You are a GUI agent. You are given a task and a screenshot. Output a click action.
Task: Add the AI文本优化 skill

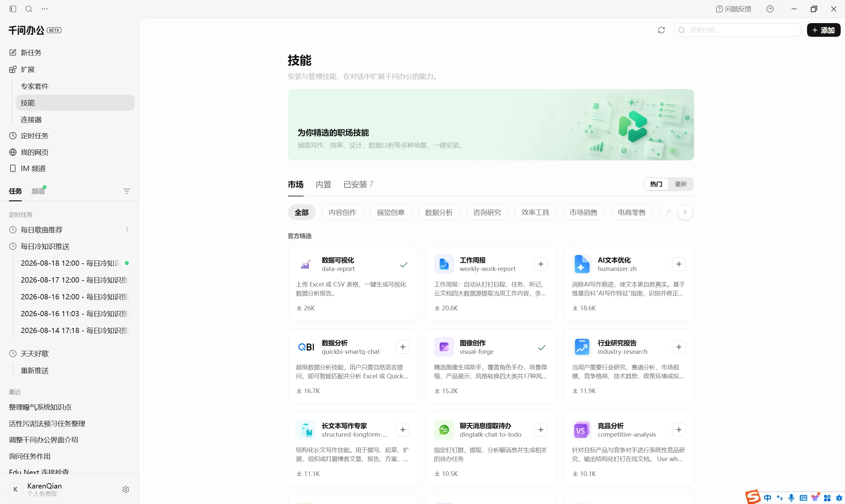[679, 264]
